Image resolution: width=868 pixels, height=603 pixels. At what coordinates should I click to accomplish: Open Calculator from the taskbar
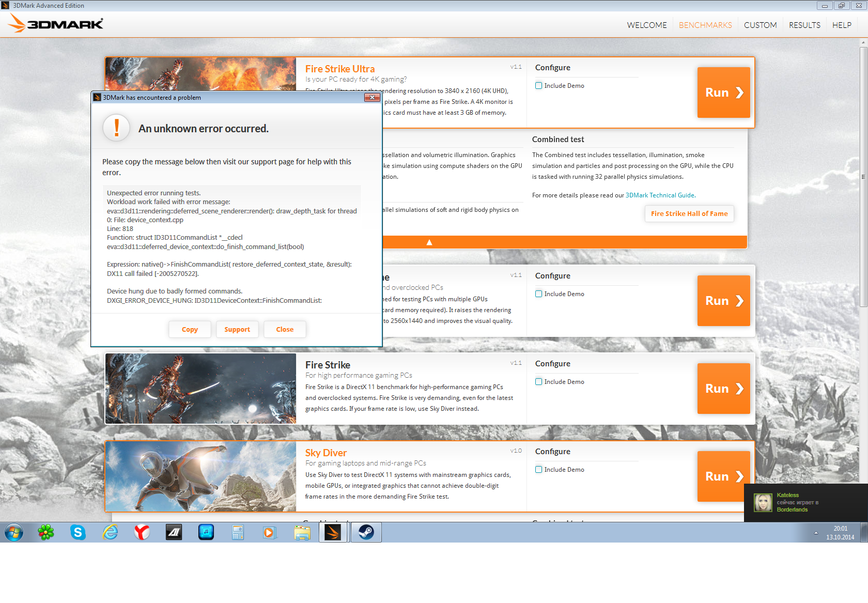click(238, 532)
